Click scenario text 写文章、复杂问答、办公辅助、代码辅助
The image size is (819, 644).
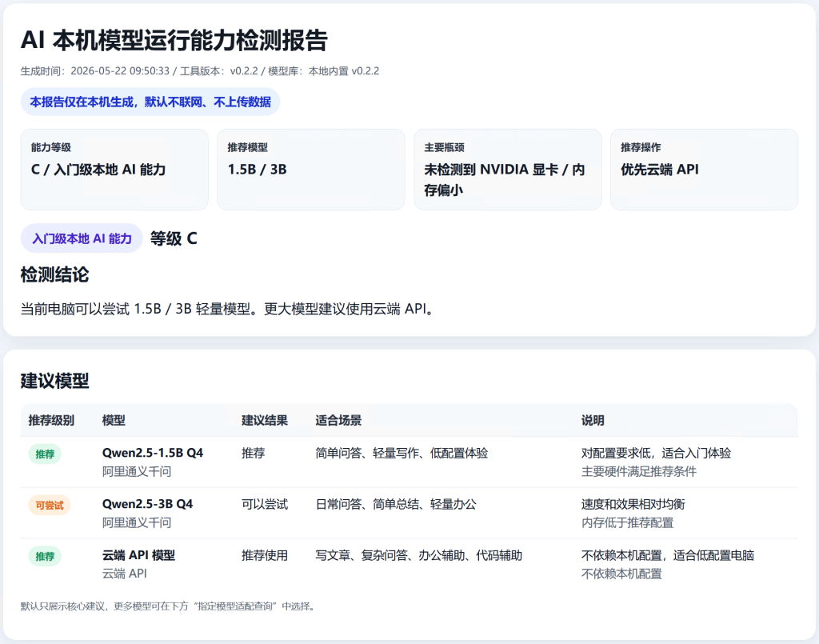[419, 555]
